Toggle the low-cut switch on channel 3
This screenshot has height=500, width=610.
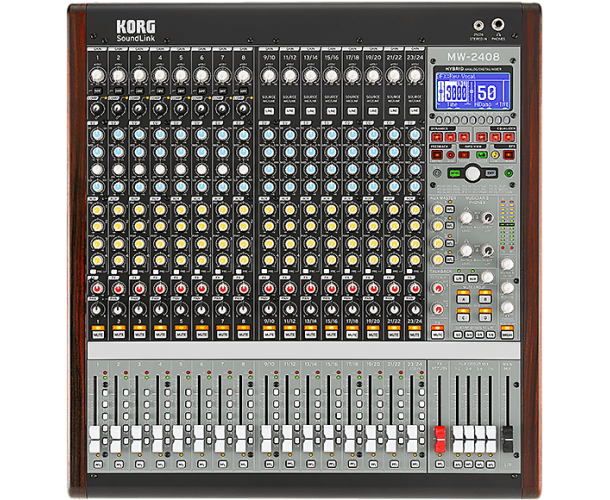[139, 91]
